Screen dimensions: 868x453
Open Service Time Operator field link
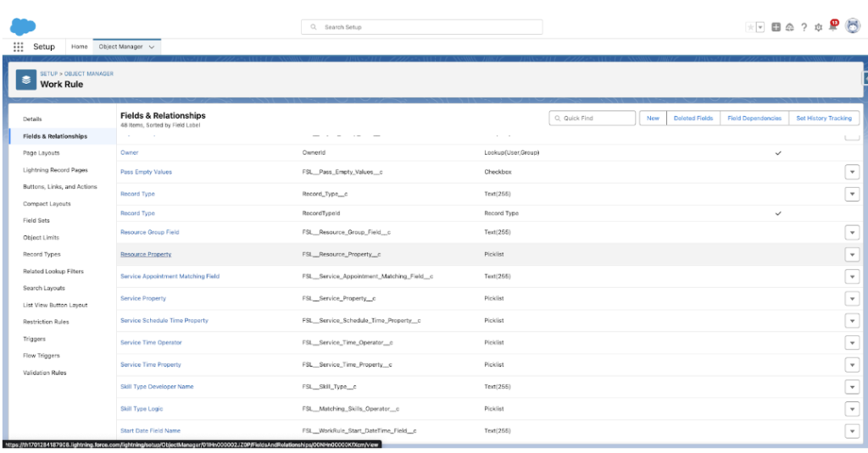click(x=151, y=342)
